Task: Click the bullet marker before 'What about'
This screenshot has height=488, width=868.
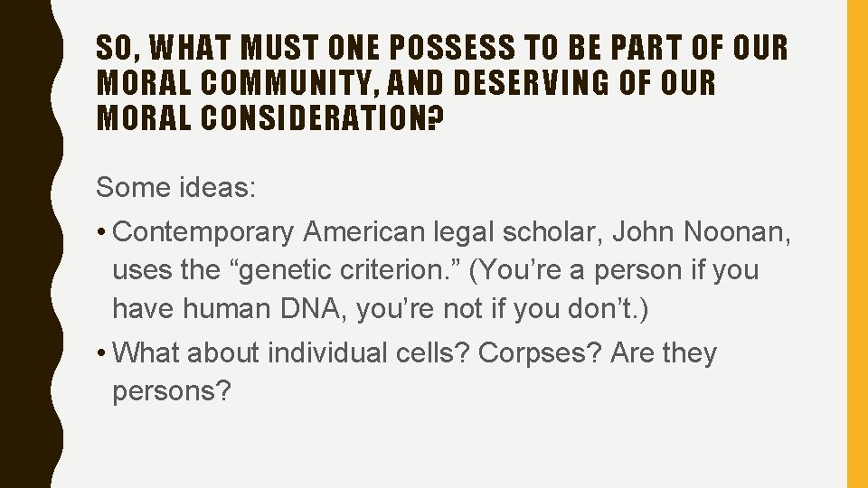Action: [x=100, y=353]
